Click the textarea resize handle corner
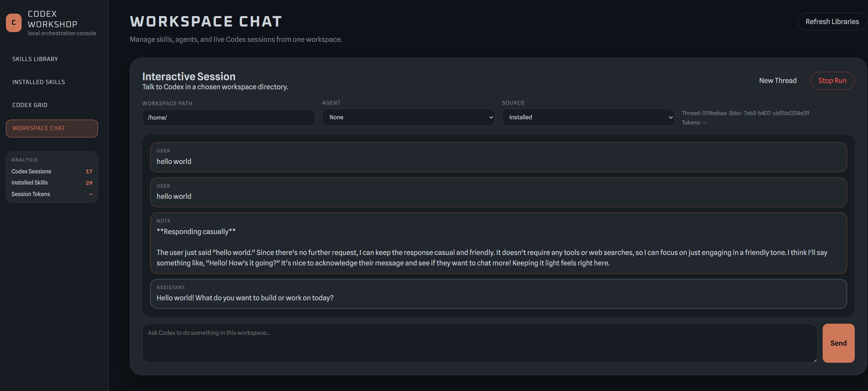Screen dimensions: 868x391 point(815,360)
